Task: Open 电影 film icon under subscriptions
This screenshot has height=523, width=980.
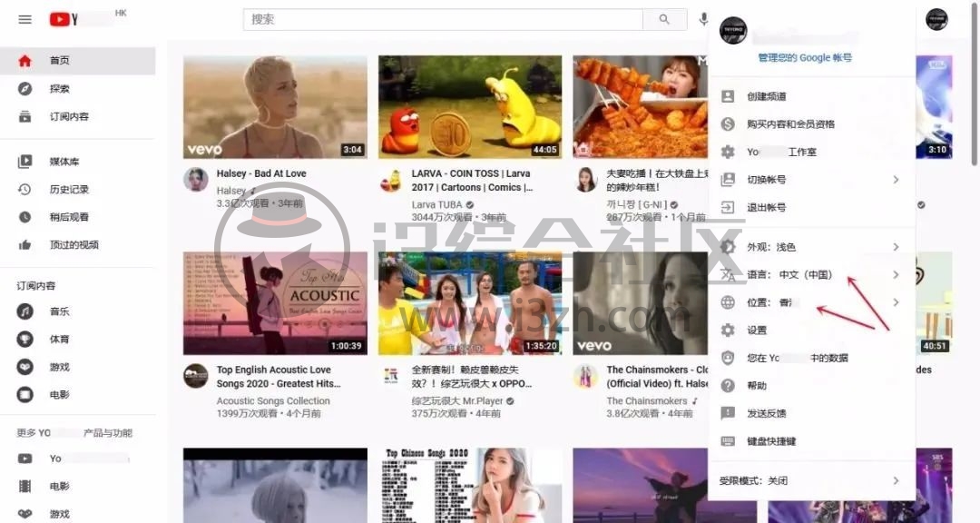Action: tap(25, 395)
